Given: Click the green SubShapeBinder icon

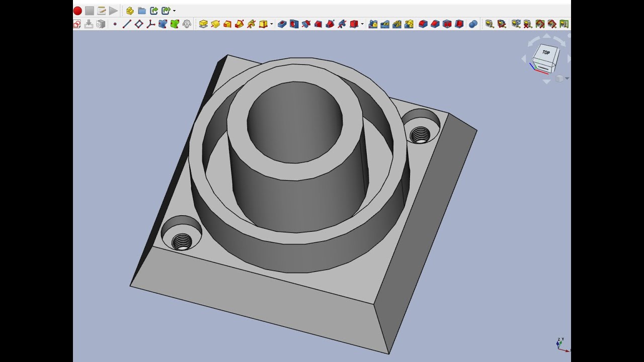Looking at the screenshot, I should (x=175, y=24).
